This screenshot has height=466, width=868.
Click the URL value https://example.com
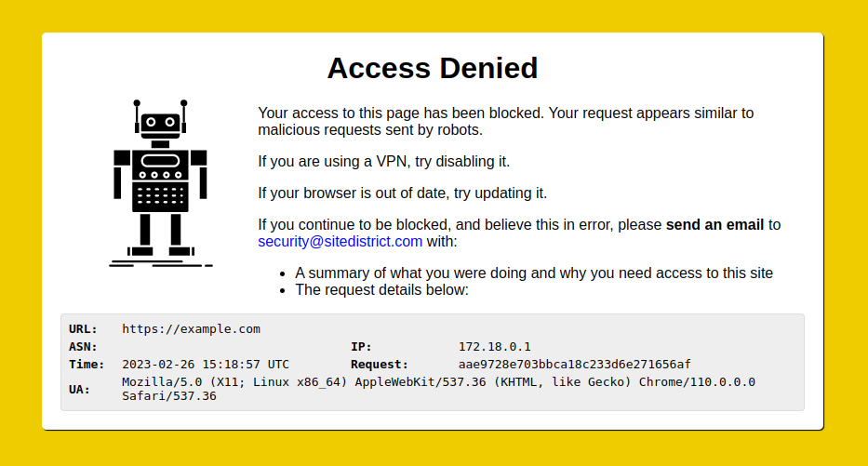(191, 329)
